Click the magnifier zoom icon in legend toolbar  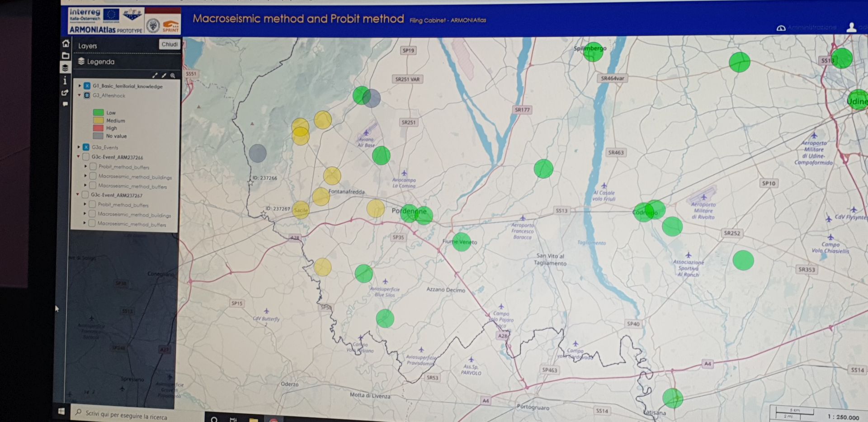click(x=173, y=76)
